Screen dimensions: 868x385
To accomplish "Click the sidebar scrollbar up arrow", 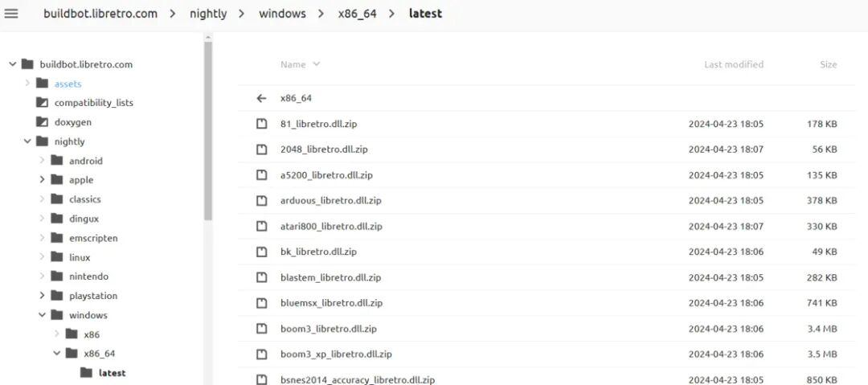I will click(x=208, y=38).
